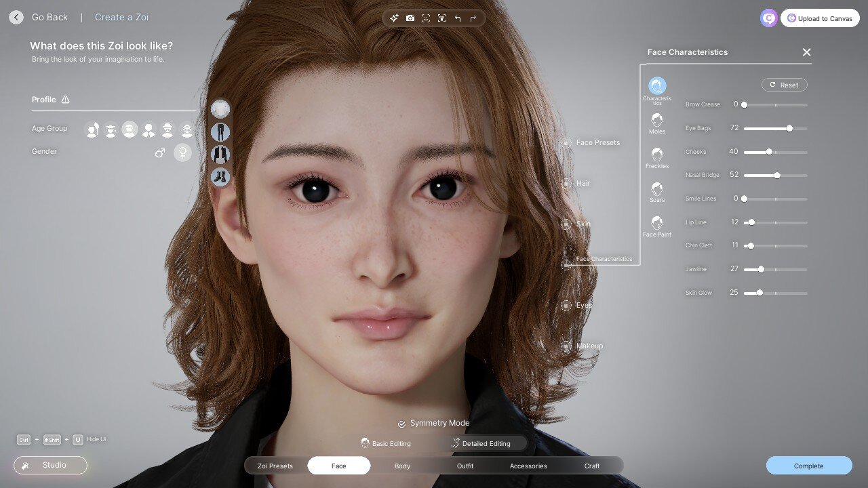Screen dimensions: 868x488
Task: Click the Smile Lines slider
Action: 775,199
